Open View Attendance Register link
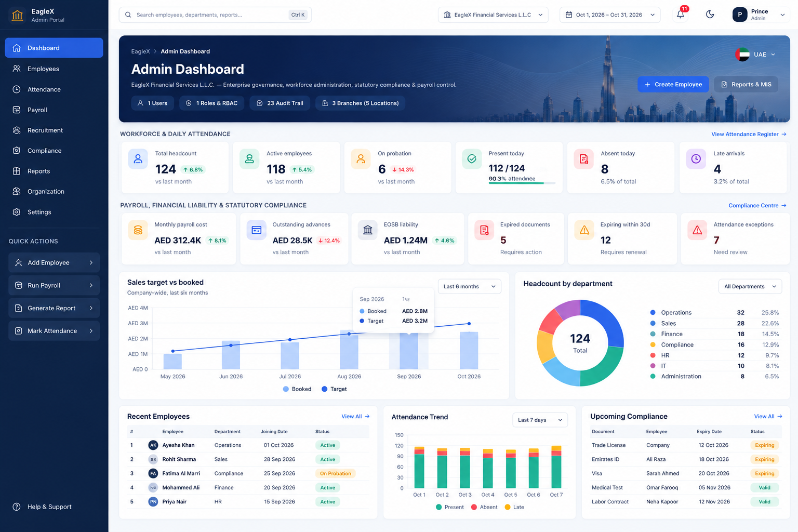This screenshot has width=798, height=532. click(x=749, y=134)
